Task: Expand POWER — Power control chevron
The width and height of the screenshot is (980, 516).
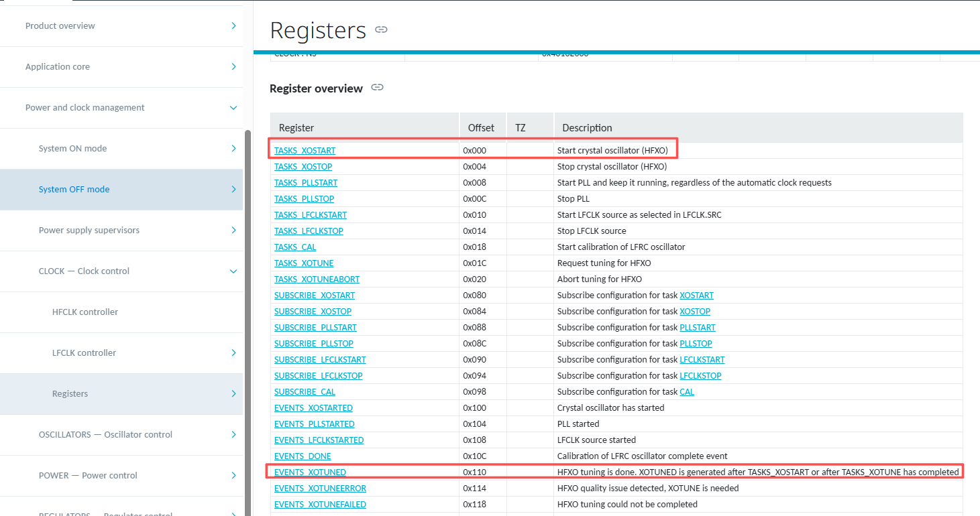Action: (x=233, y=475)
